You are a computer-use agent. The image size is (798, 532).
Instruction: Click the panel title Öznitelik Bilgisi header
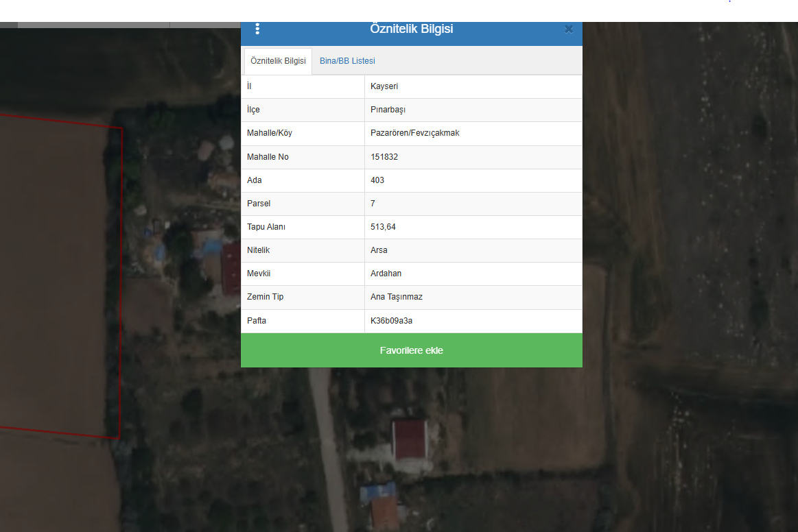pos(411,29)
